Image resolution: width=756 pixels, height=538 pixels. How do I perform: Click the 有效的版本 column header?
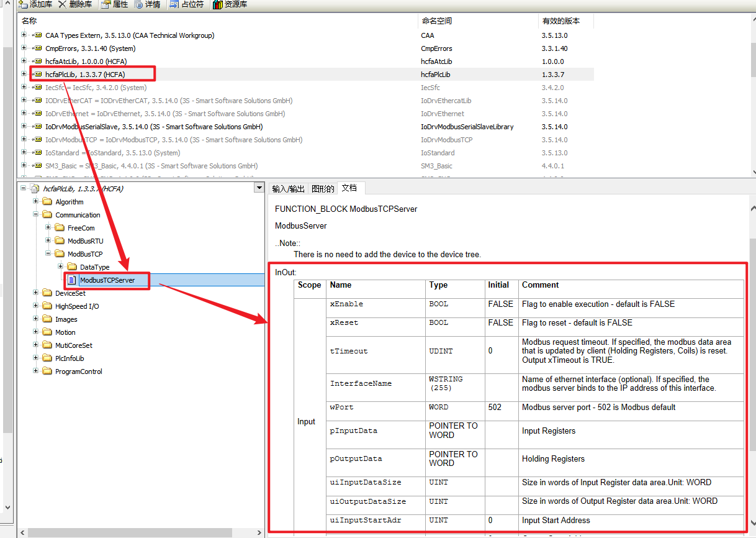coord(560,21)
